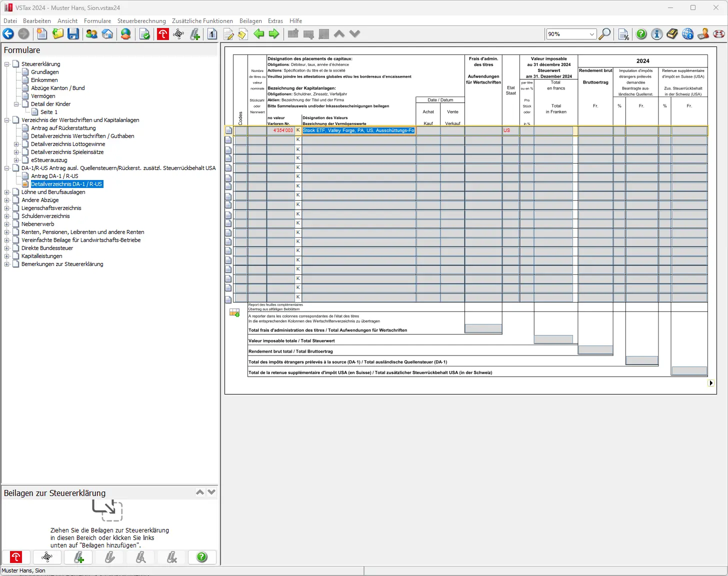Click the document with green checkmark icon
Screen dimensions: 728x576
pos(144,34)
